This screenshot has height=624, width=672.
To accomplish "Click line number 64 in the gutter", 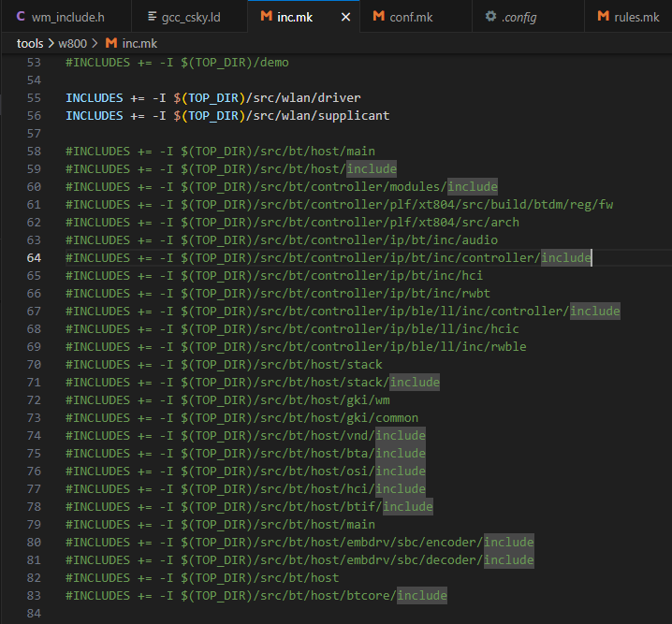I will pos(34,258).
